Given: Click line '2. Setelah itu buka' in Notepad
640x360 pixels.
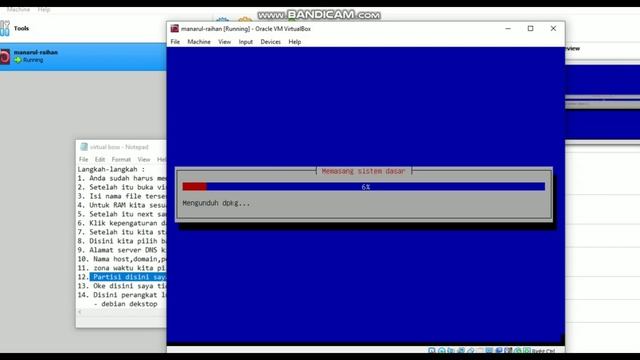Looking at the screenshot, I should [x=122, y=187].
